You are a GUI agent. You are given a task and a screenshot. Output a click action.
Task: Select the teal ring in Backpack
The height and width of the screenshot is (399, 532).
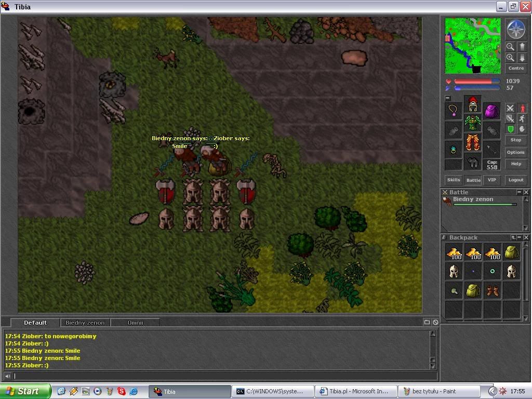tap(492, 271)
